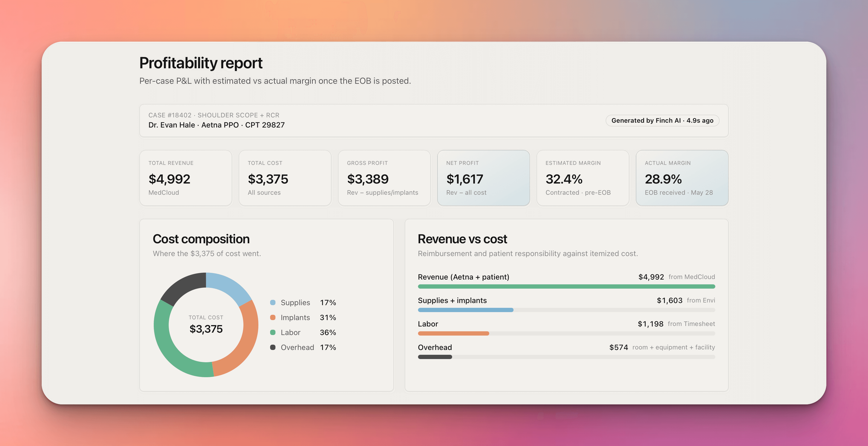Open the Net Profit $1,617 card

point(484,178)
